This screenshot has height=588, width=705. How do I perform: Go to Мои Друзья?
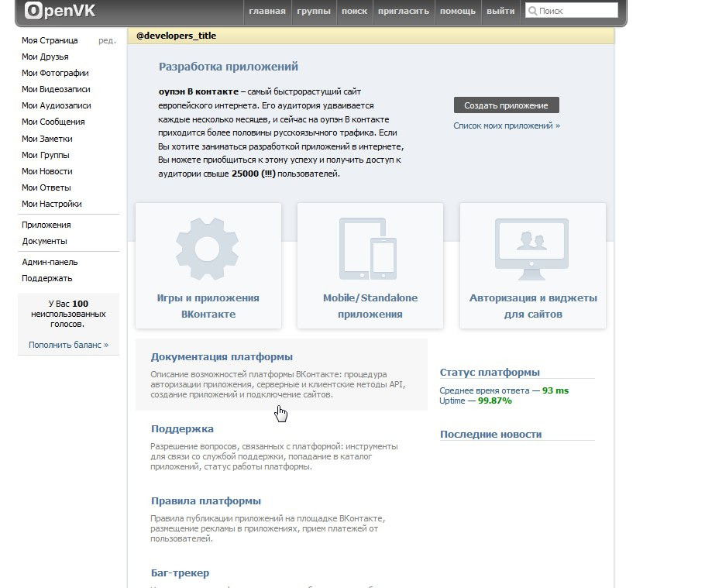45,57
